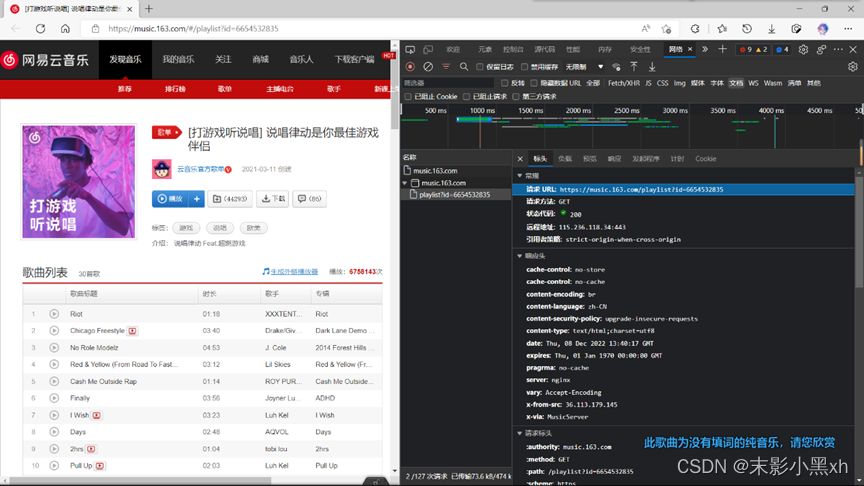Open network panel settings gear

[853, 67]
